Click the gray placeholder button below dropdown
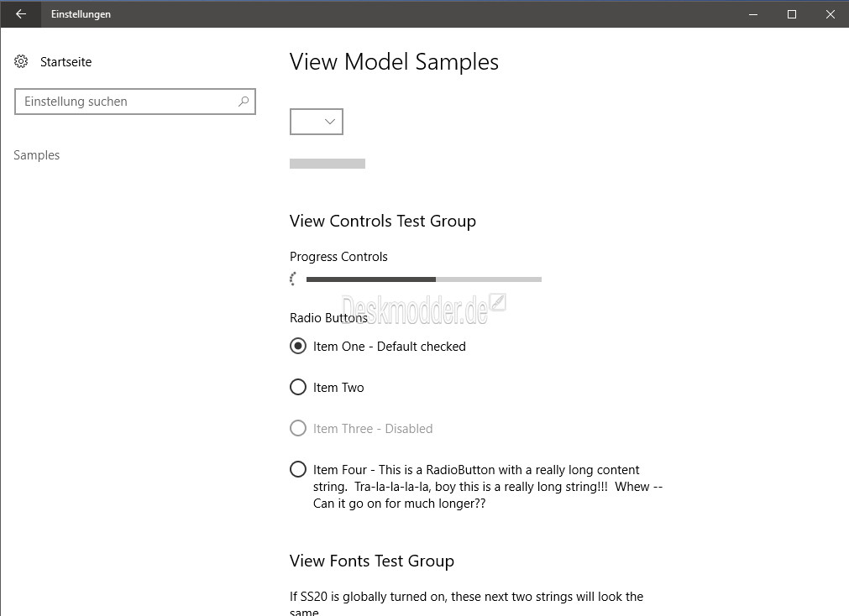Screen dimensions: 849x616 (328, 164)
